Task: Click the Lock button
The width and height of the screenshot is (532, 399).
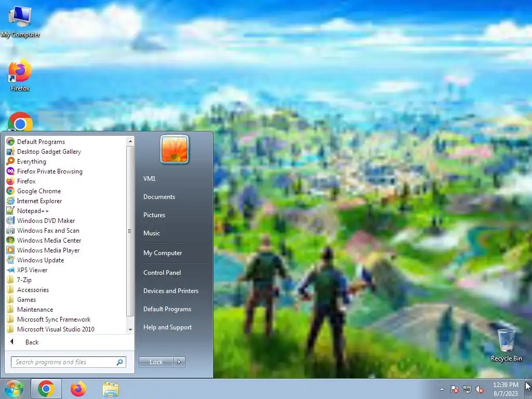Action: point(156,362)
